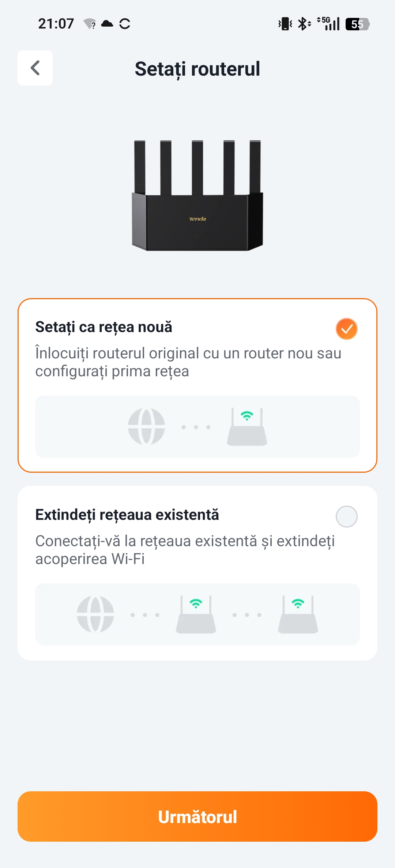Tap the battery indicator in status bar
The height and width of the screenshot is (868, 395).
pyautogui.click(x=357, y=24)
